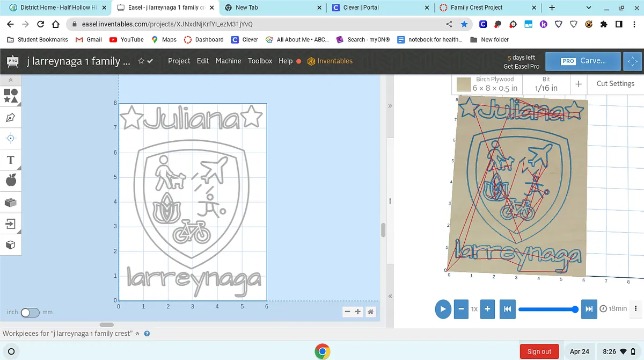644x360 pixels.
Task: Star the project title as favorite
Action: pyautogui.click(x=141, y=61)
